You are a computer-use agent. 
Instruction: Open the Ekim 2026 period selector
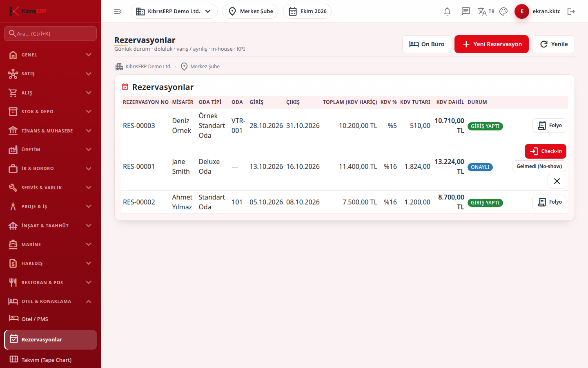(x=307, y=11)
